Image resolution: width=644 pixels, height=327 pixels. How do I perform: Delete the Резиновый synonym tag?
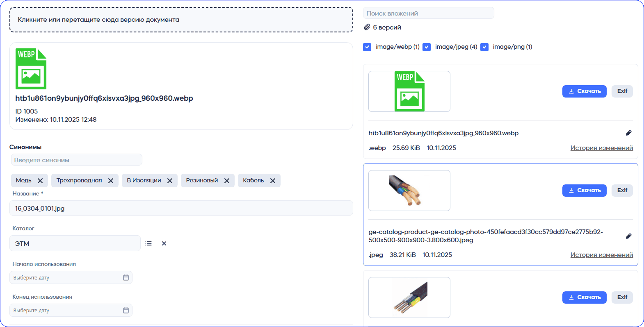227,181
